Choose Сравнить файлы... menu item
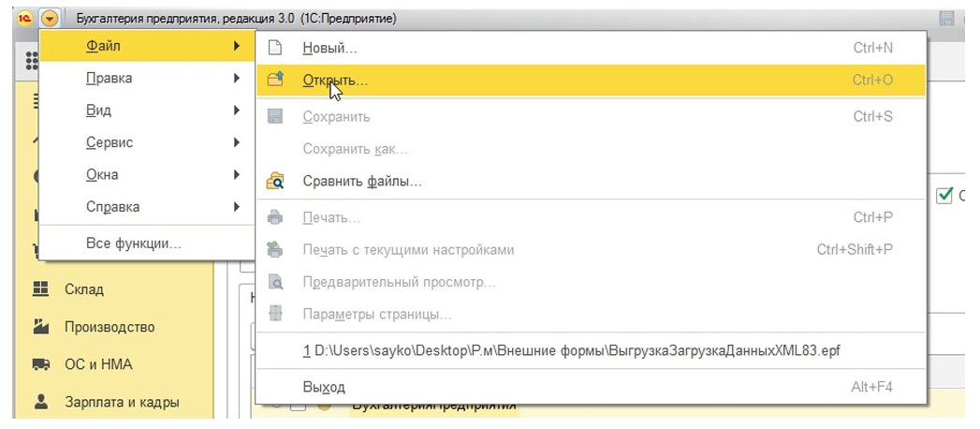 pos(591,182)
